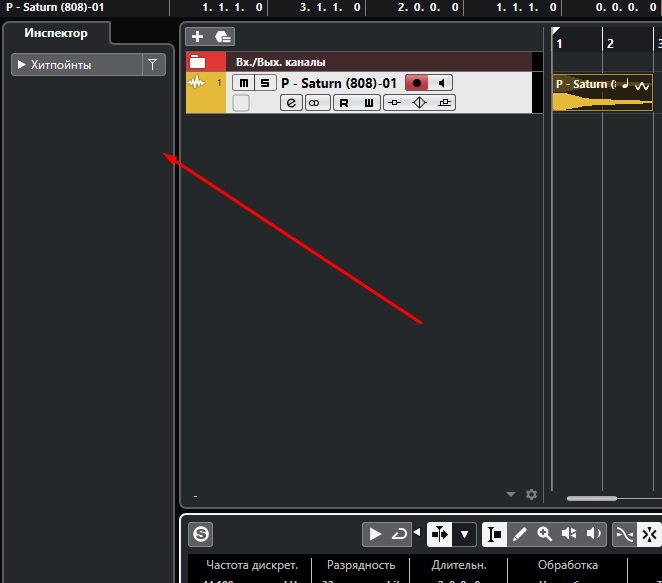Toggle audition loop button

coord(399,534)
